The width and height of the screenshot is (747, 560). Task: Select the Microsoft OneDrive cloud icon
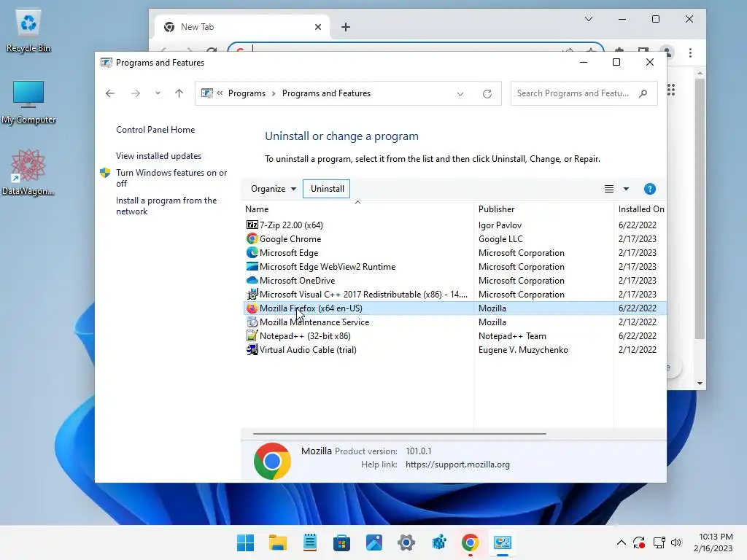pyautogui.click(x=252, y=280)
